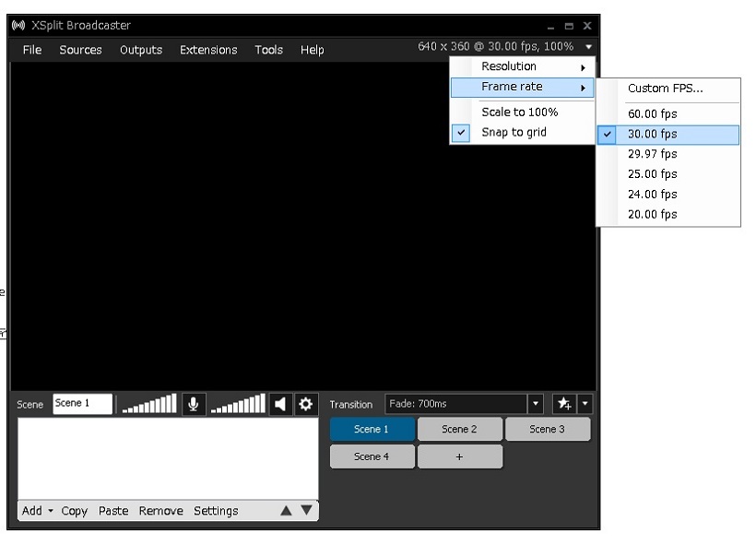Click the Scene name input field
The width and height of the screenshot is (756, 545).
[82, 404]
